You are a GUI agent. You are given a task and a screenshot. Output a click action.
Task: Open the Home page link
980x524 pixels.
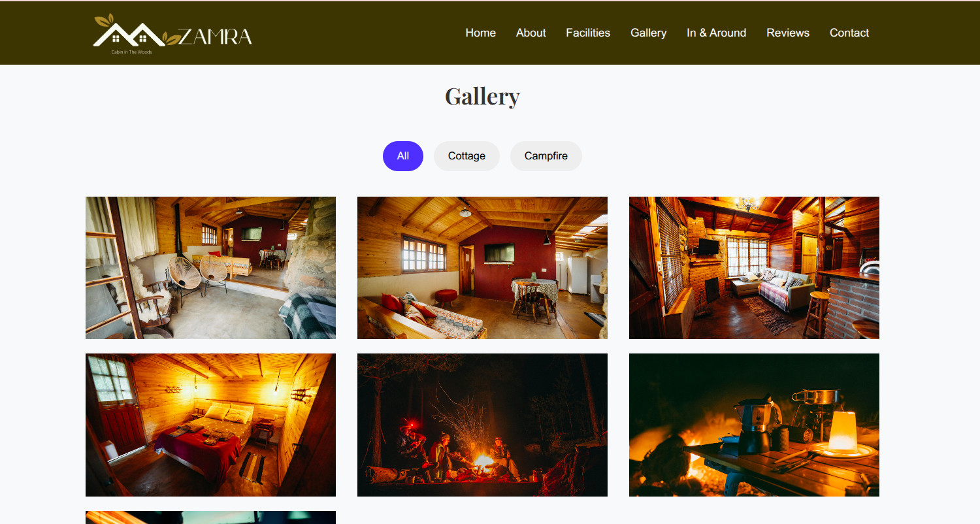[x=480, y=33]
